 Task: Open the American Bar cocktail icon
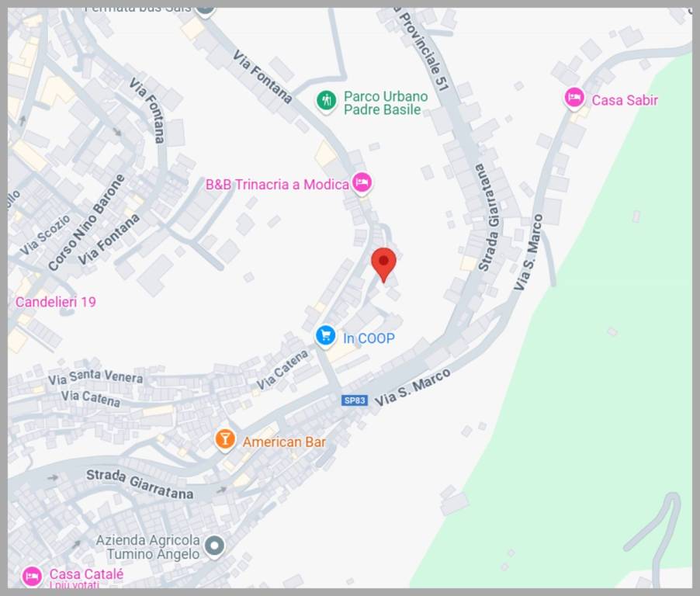(x=225, y=440)
